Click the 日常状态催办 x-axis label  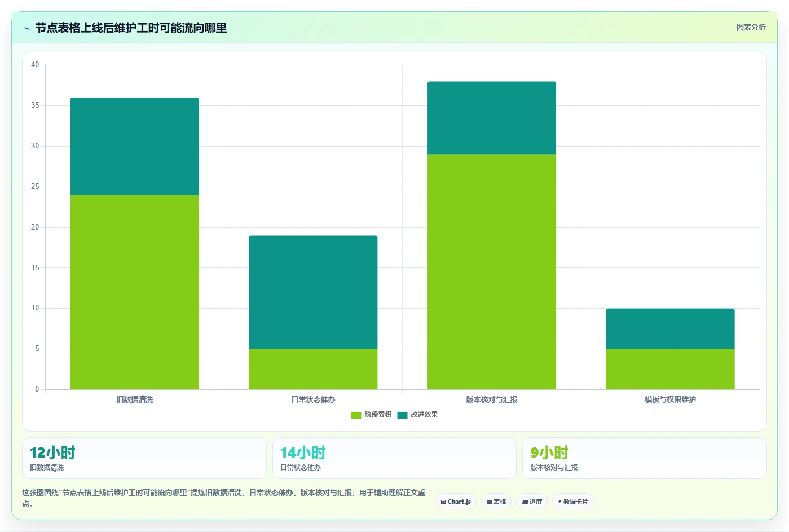click(313, 399)
